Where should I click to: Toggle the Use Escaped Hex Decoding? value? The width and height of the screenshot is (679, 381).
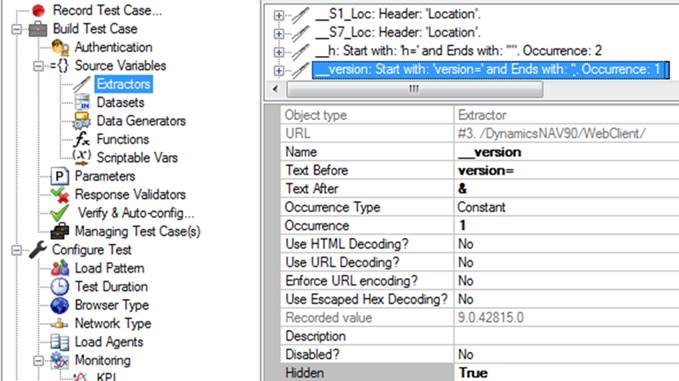[x=566, y=299]
